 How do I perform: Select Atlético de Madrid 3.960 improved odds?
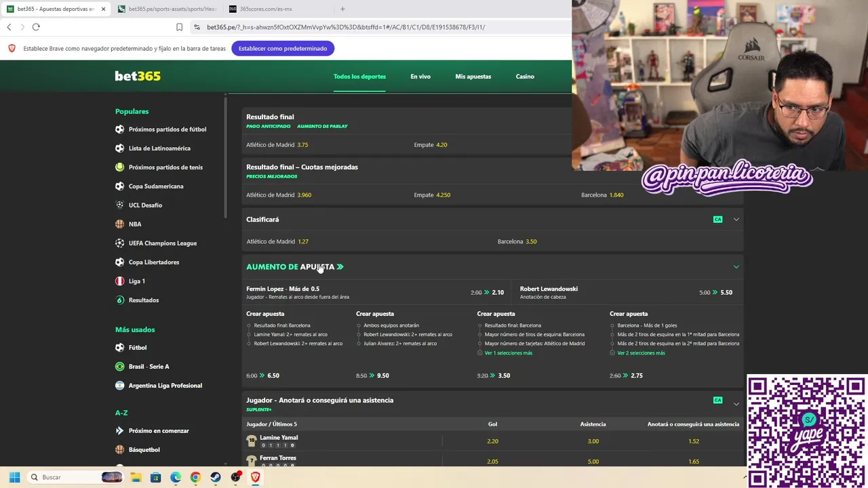(x=279, y=195)
